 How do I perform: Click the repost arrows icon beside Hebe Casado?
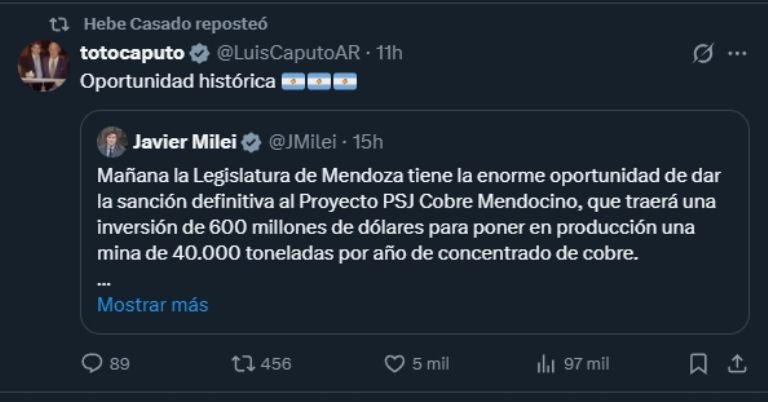pos(59,22)
